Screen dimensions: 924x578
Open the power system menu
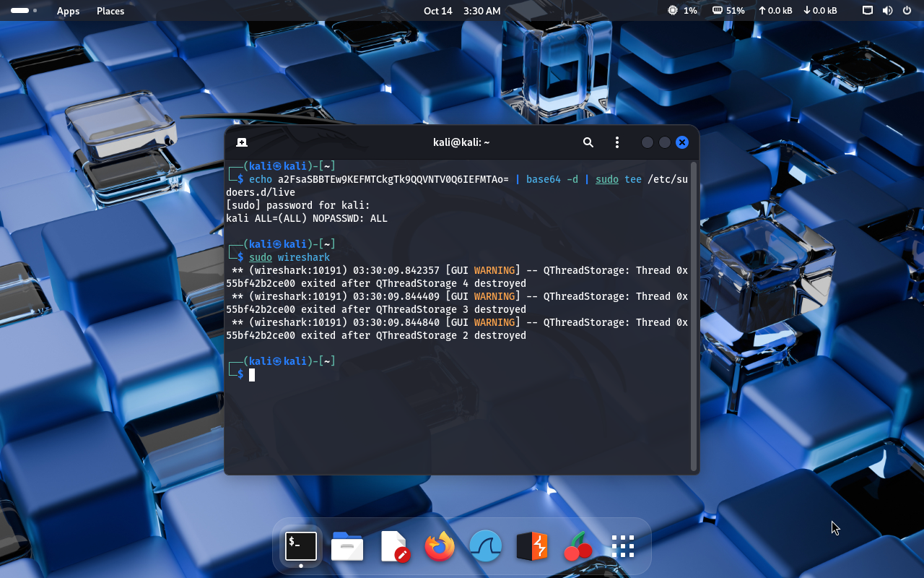(907, 11)
